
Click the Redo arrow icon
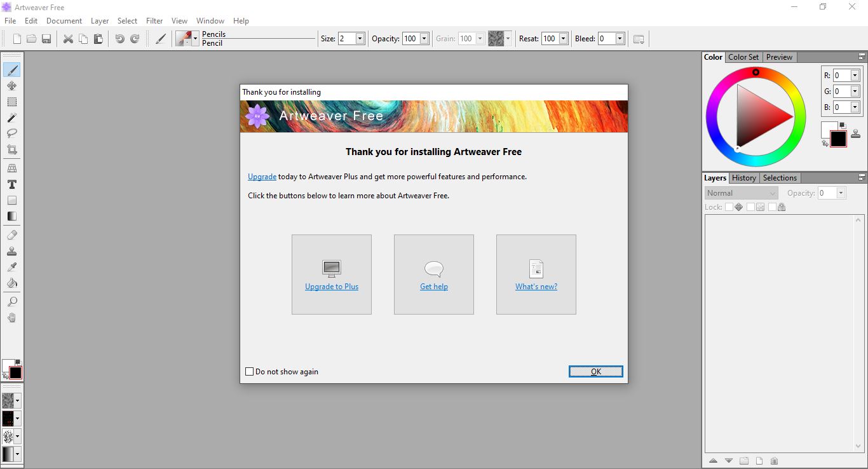[x=135, y=39]
